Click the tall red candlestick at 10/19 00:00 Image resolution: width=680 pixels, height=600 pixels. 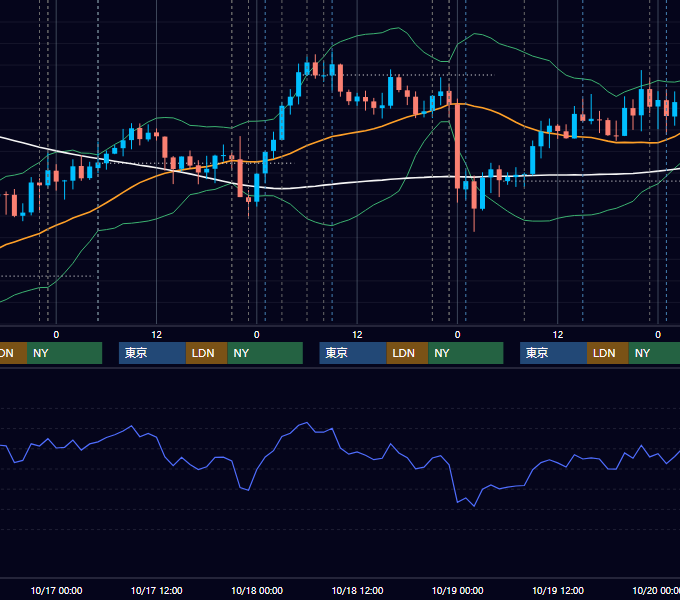[x=457, y=145]
